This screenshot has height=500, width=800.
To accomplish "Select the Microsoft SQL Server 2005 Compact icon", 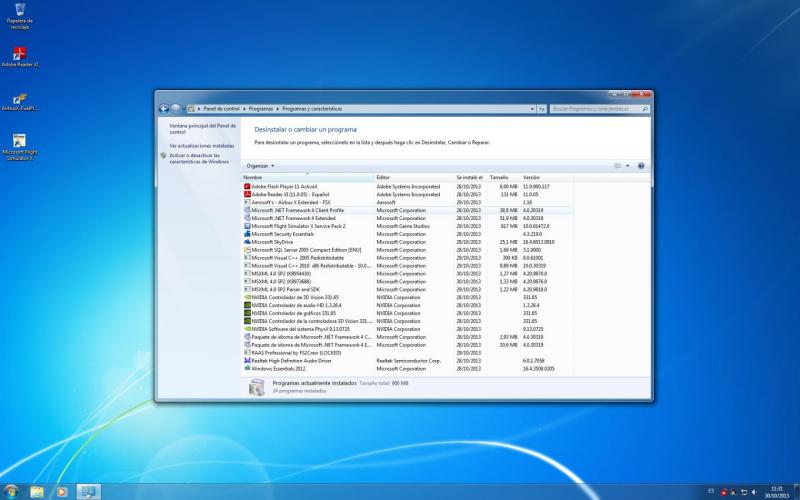I will click(x=247, y=250).
